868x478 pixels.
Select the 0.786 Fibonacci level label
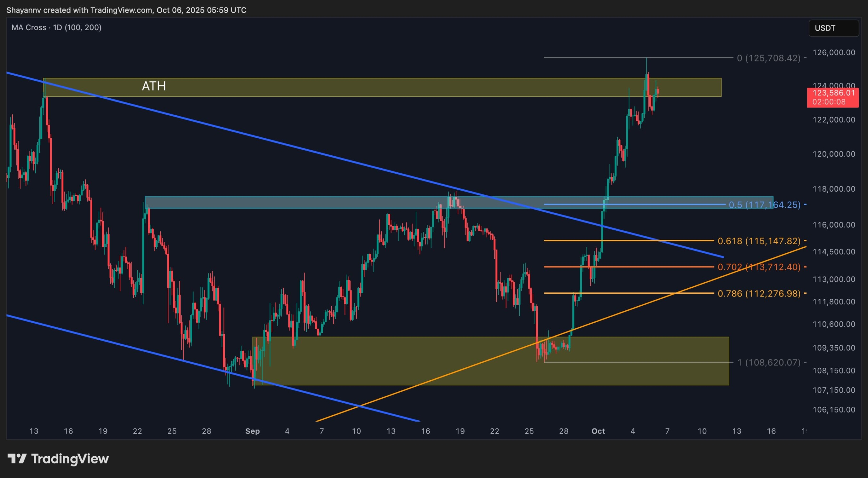(x=759, y=293)
